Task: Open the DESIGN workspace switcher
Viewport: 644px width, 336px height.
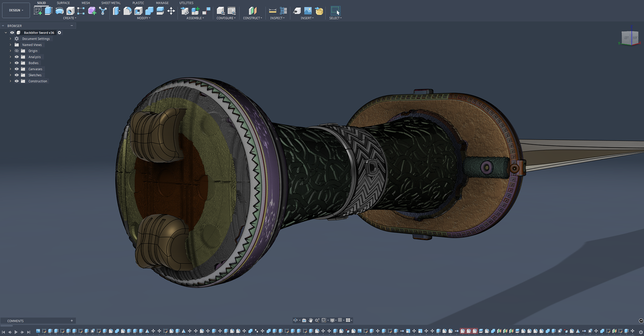Action: coord(15,10)
